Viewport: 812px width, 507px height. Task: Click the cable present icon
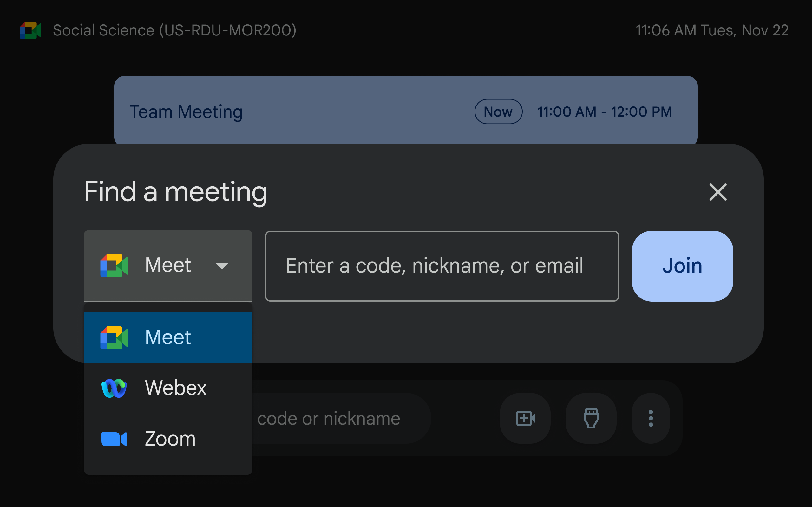(x=591, y=418)
